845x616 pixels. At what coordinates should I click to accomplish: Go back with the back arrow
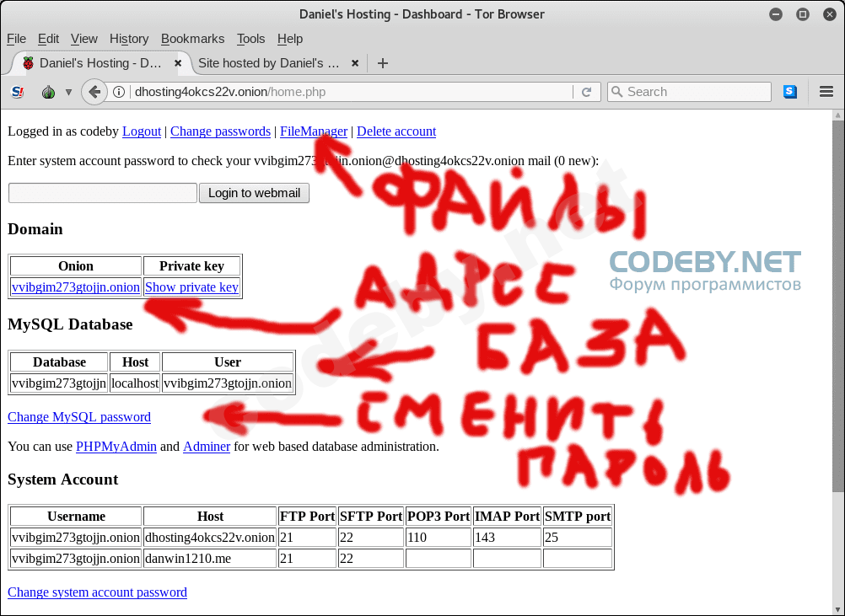click(x=94, y=92)
